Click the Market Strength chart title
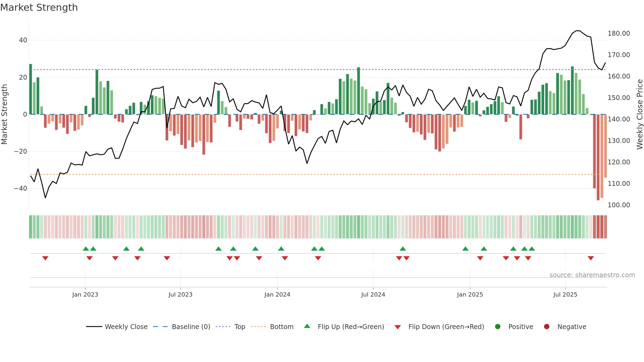644x362 pixels. coord(39,8)
